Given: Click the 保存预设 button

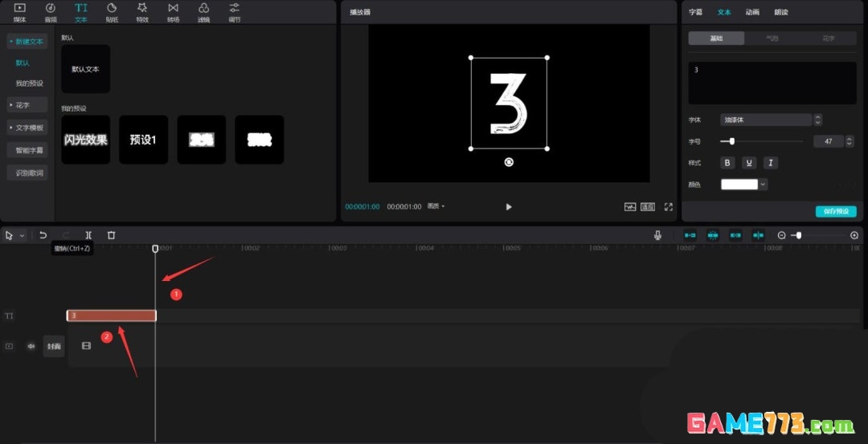Looking at the screenshot, I should [x=836, y=212].
